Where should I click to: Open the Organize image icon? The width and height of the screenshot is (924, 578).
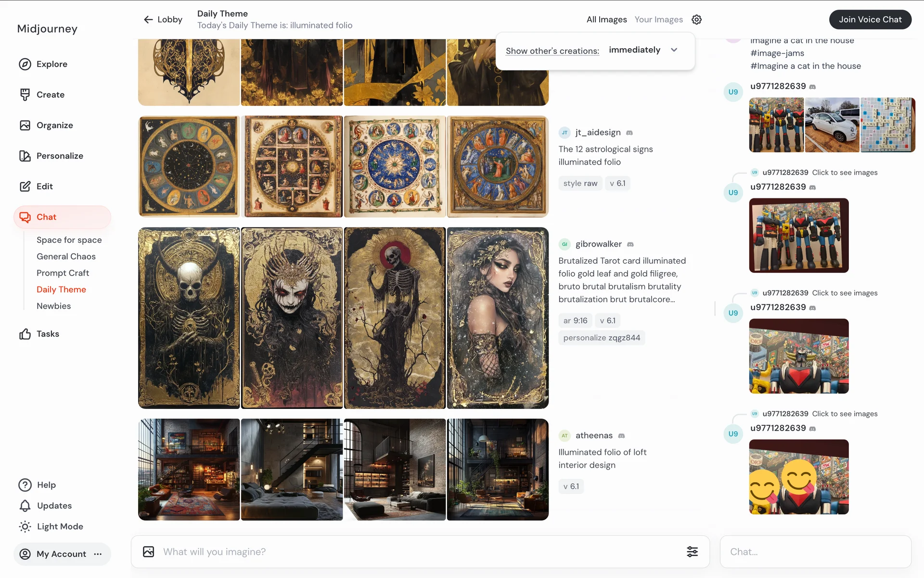pyautogui.click(x=25, y=125)
